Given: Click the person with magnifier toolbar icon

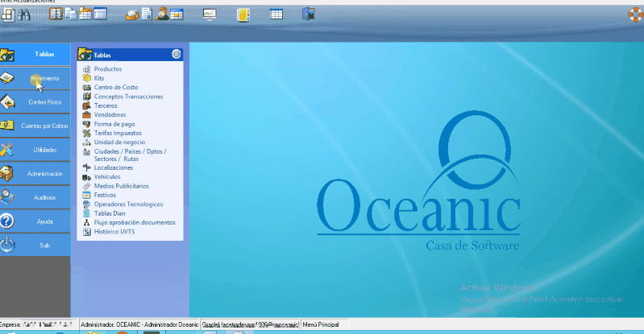Looking at the screenshot, I should (x=162, y=14).
